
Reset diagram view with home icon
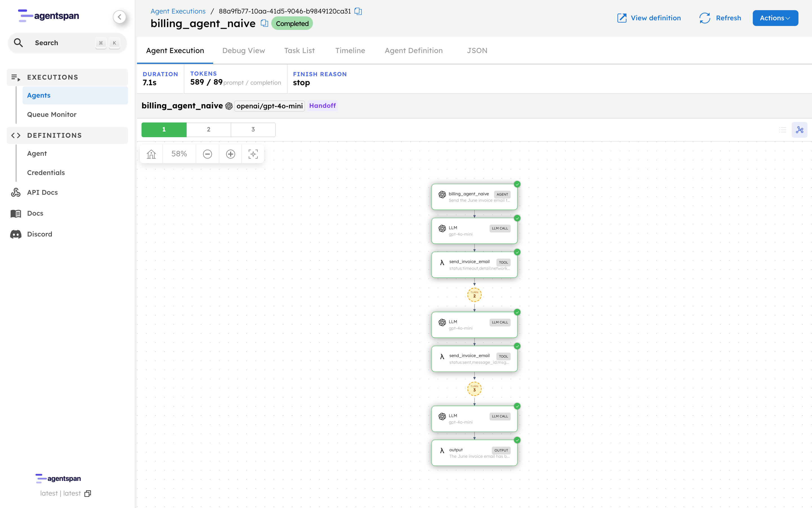(x=151, y=154)
